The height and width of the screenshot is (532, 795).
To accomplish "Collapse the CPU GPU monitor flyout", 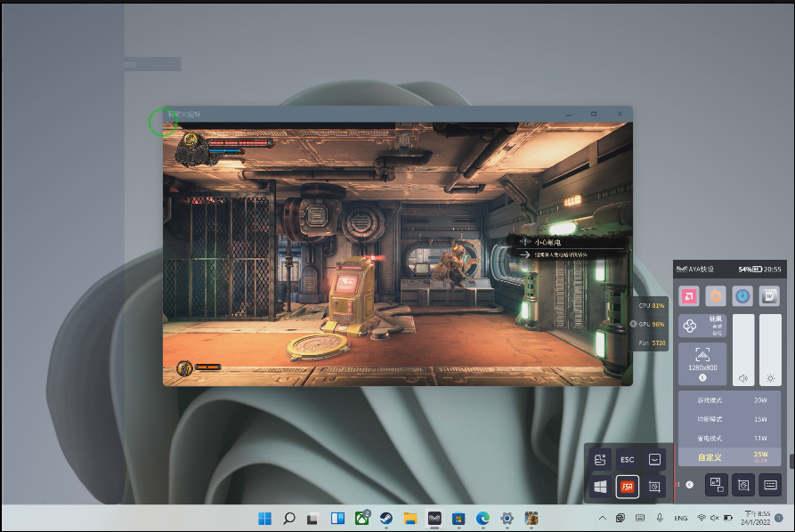I will 633,324.
